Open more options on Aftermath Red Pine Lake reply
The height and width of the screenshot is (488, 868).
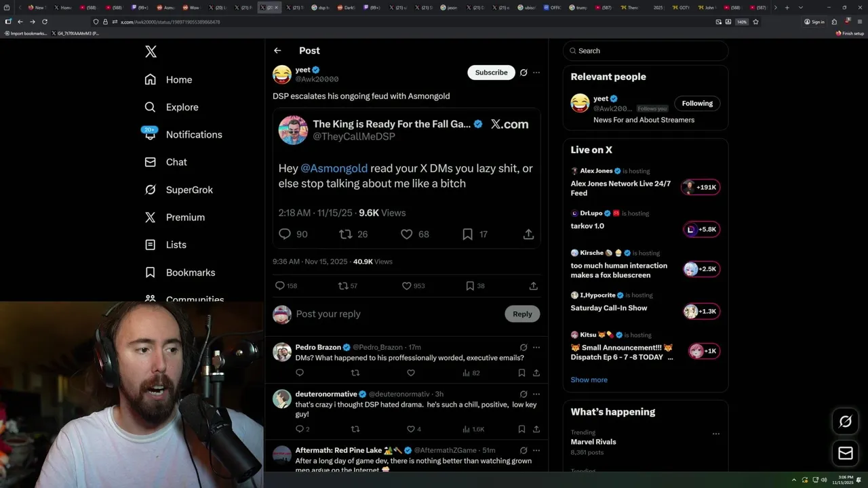point(536,450)
